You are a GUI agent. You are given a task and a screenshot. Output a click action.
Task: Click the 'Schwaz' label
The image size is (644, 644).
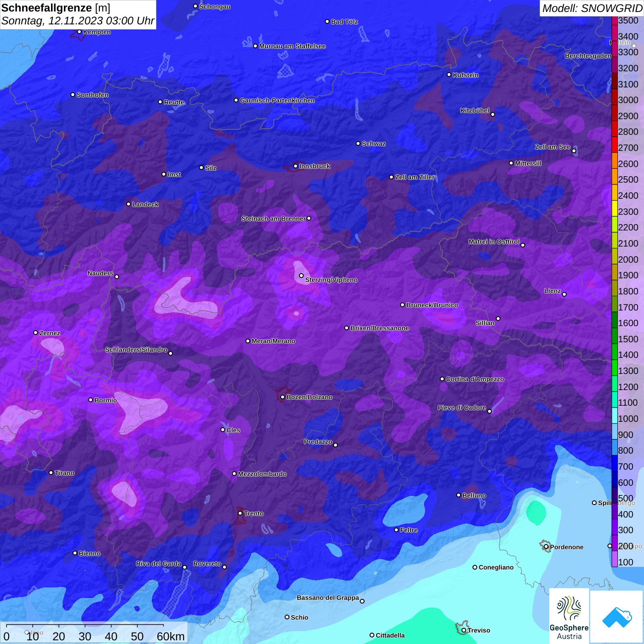click(x=374, y=144)
